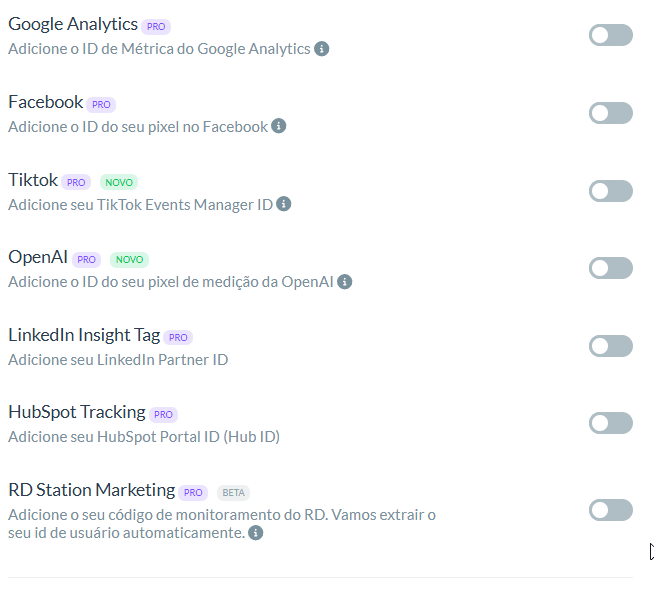Switch on LinkedIn Insight Tag
The height and width of the screenshot is (596, 654).
tap(611, 346)
